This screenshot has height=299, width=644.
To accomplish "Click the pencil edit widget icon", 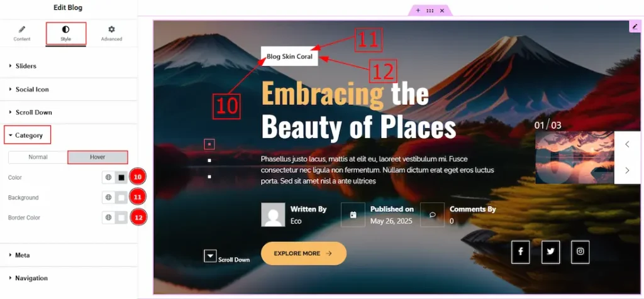I will pyautogui.click(x=634, y=26).
